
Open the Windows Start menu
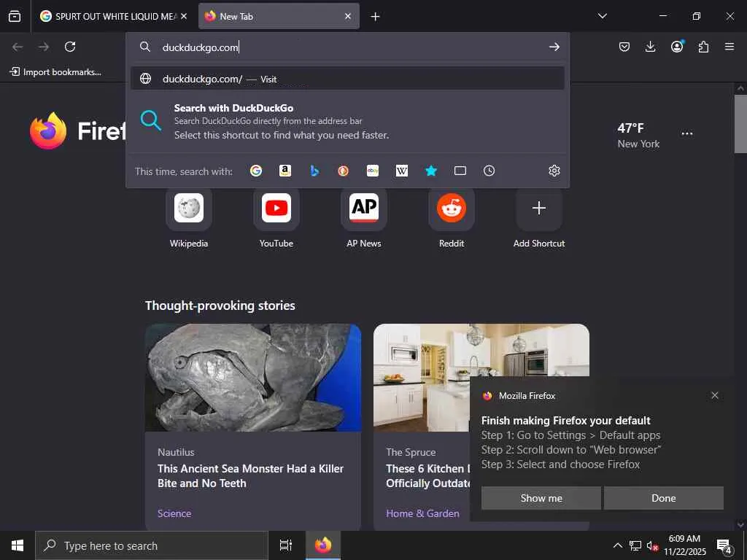(18, 545)
